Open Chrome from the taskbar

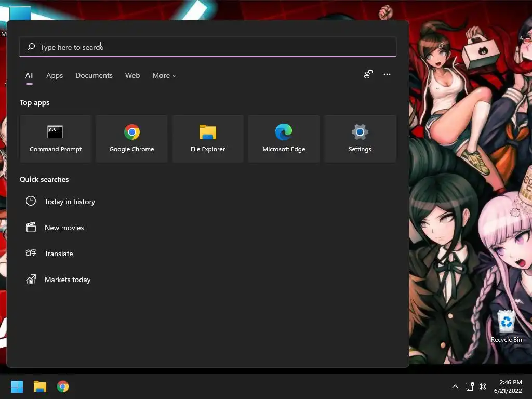click(63, 387)
